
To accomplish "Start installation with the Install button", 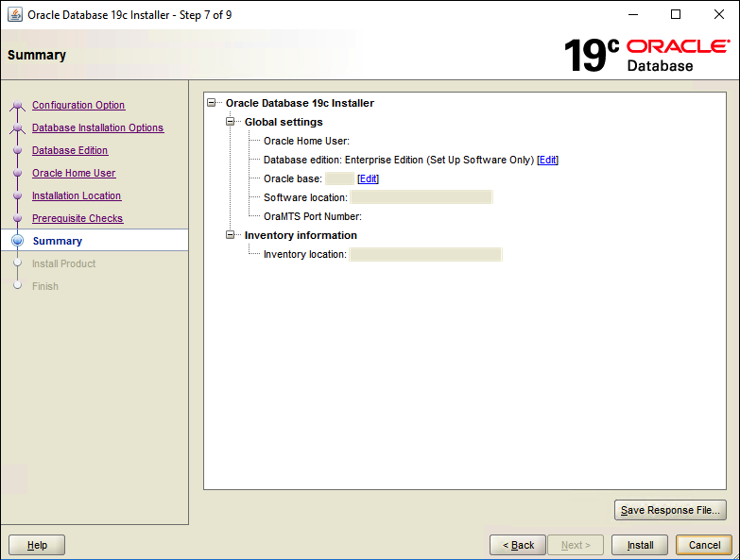I will pyautogui.click(x=640, y=545).
